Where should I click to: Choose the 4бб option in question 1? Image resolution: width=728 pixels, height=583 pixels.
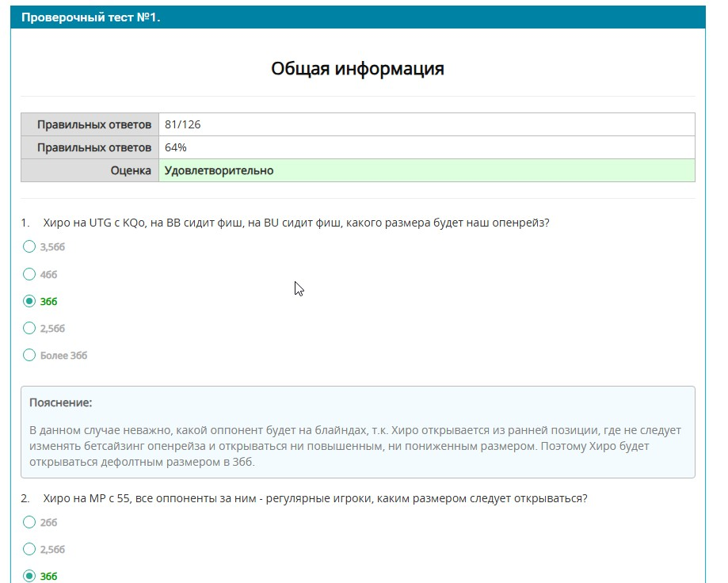[29, 274]
